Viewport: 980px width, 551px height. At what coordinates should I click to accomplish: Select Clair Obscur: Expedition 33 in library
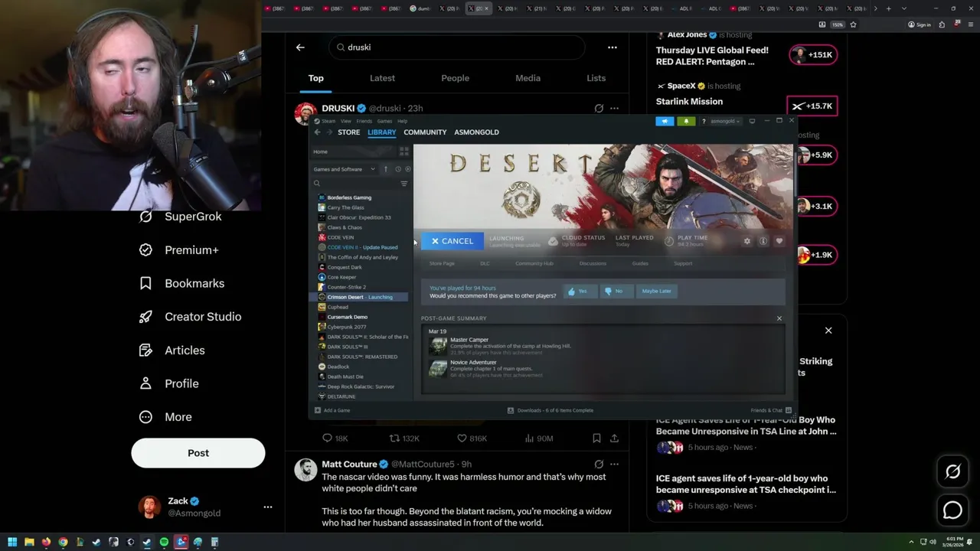(358, 217)
